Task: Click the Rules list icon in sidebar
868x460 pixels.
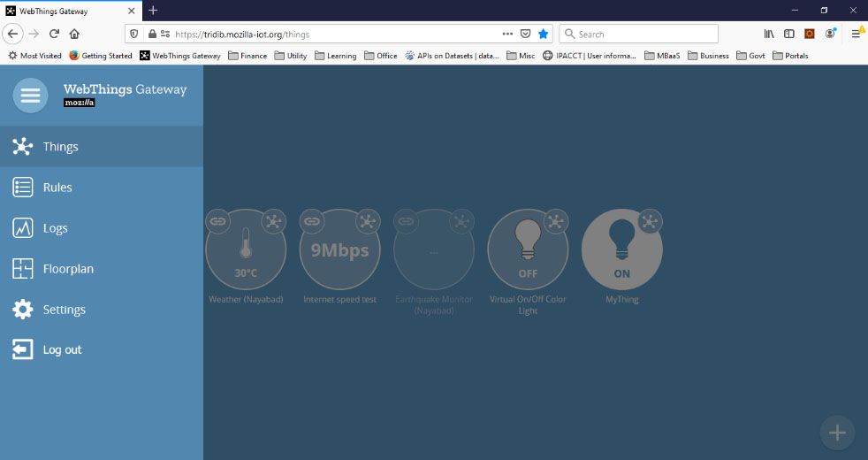Action: (x=23, y=188)
